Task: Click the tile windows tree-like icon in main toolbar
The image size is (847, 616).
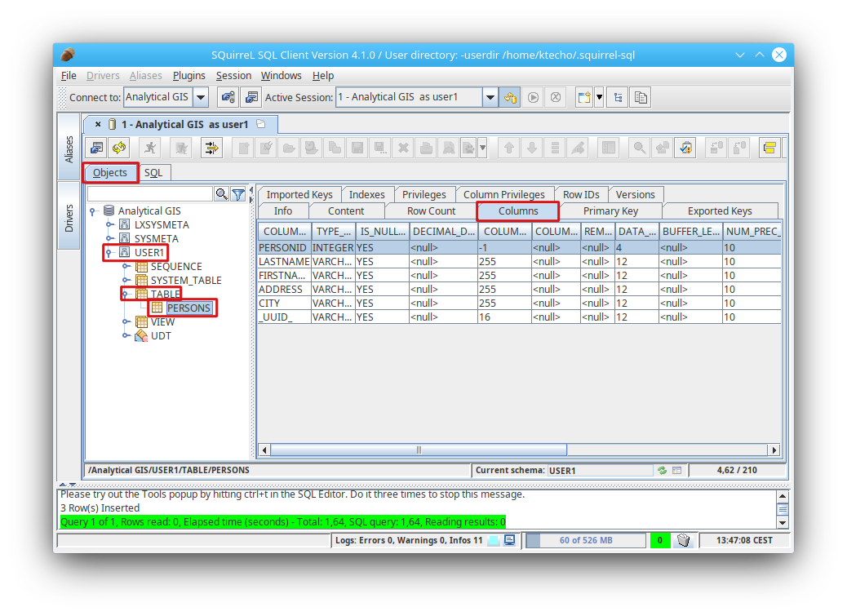Action: coord(618,98)
